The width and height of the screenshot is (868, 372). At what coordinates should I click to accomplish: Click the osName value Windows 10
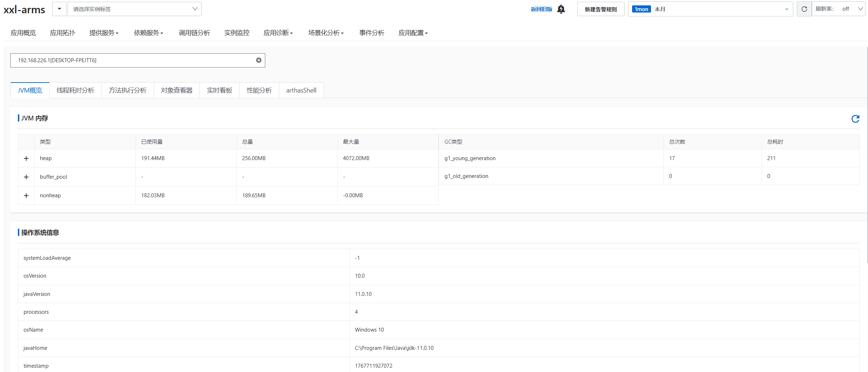[x=369, y=330]
